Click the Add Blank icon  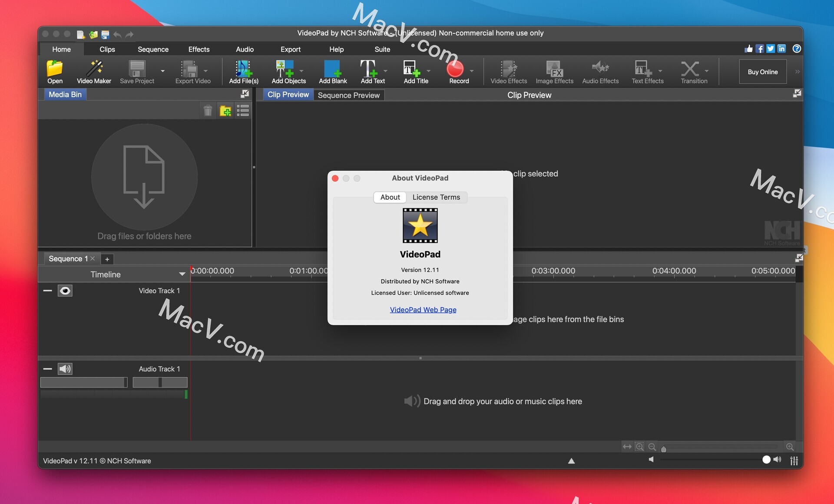pos(333,69)
